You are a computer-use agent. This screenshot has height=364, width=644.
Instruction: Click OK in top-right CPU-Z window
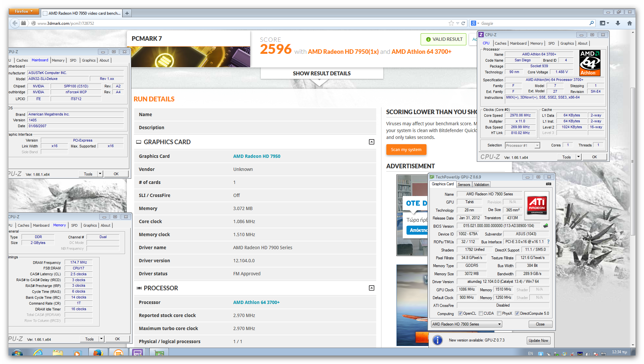click(594, 157)
